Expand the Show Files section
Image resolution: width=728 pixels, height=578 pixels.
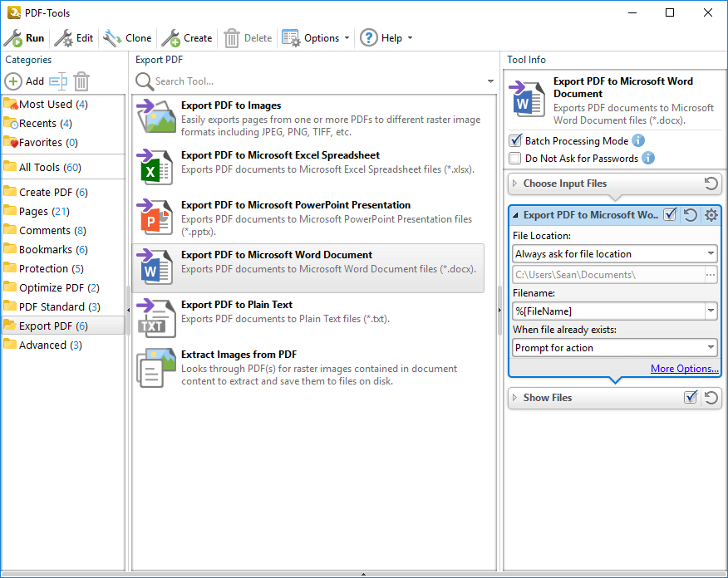click(514, 398)
